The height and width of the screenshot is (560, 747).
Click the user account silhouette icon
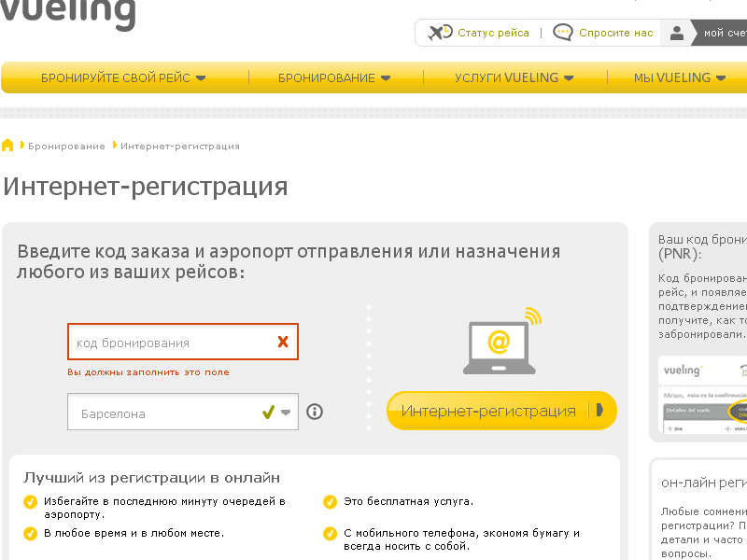pyautogui.click(x=676, y=33)
